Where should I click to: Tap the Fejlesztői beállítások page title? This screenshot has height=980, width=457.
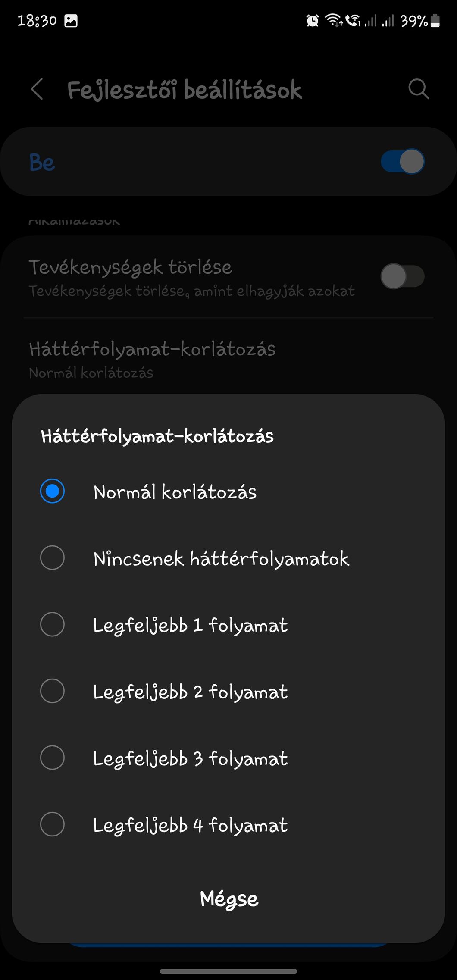pyautogui.click(x=185, y=90)
